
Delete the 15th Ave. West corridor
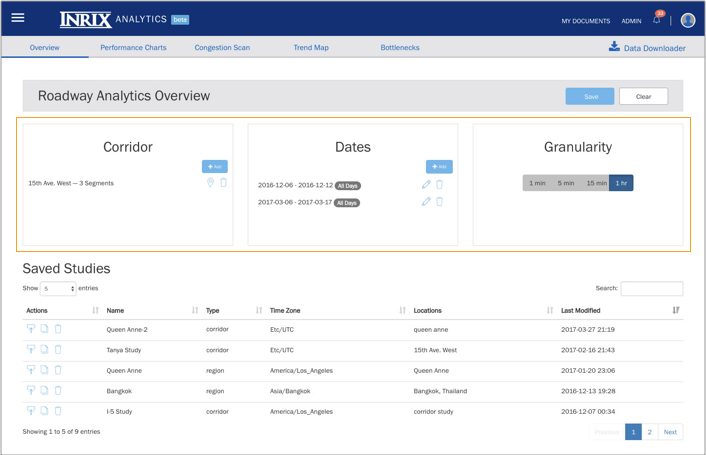223,182
